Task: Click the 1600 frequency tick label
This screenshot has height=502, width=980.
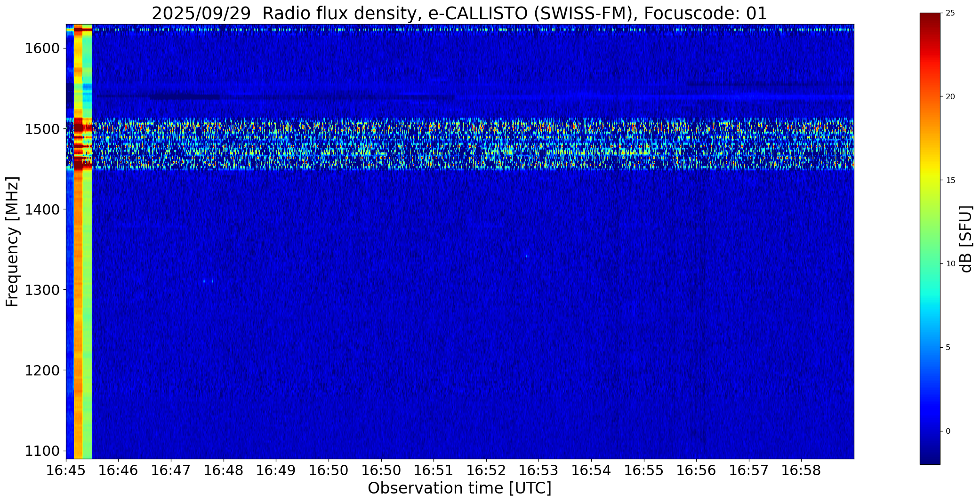Action: [42, 48]
